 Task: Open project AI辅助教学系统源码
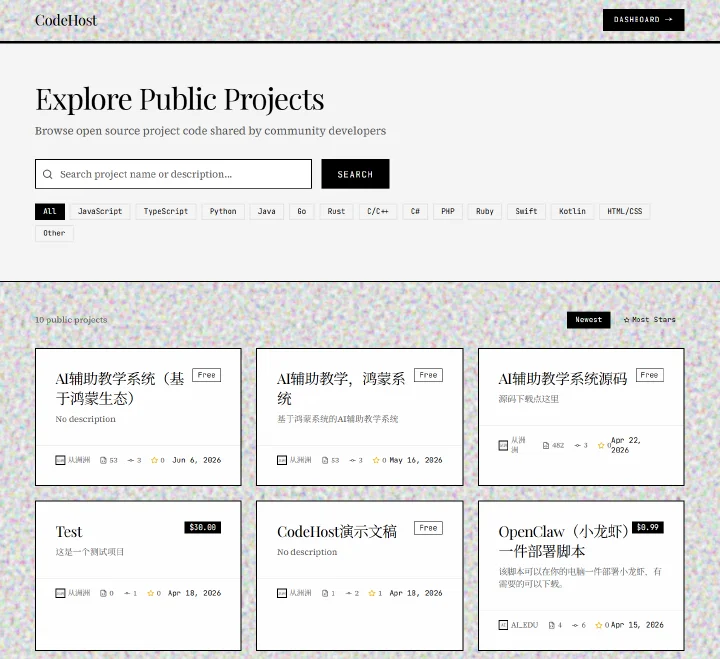point(562,379)
